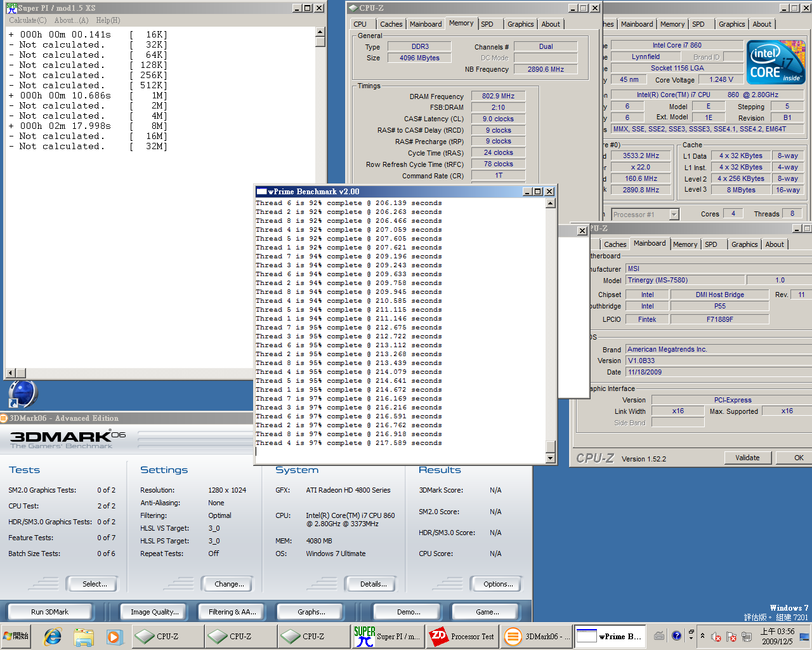Click the wPrime Benchmark title bar icon
Screen dimensions: 812x650
pos(261,192)
